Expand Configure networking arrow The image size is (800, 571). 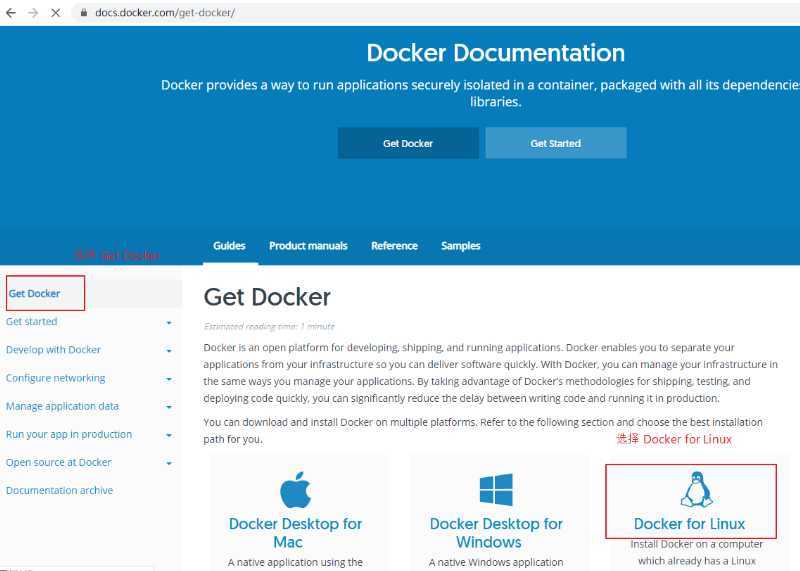pyautogui.click(x=169, y=379)
